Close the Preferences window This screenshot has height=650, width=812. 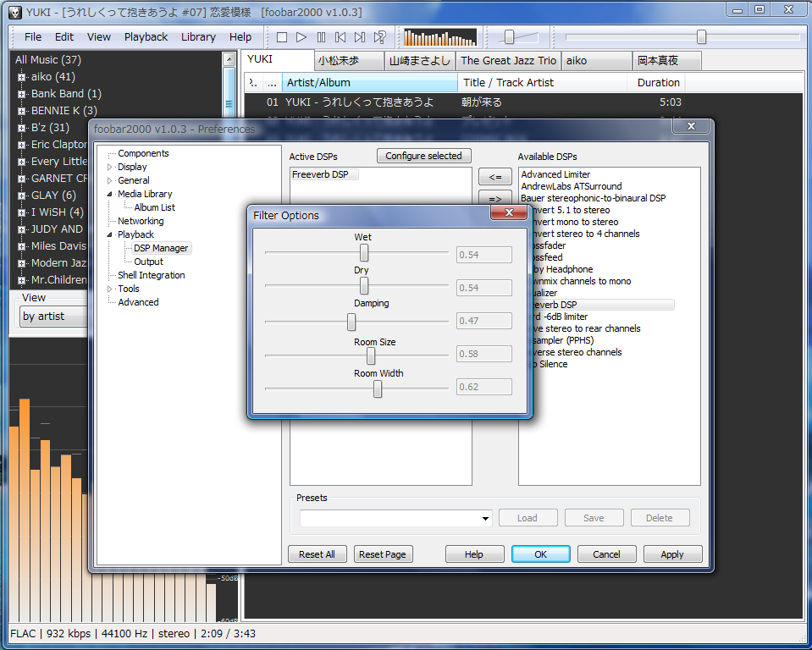(x=691, y=126)
